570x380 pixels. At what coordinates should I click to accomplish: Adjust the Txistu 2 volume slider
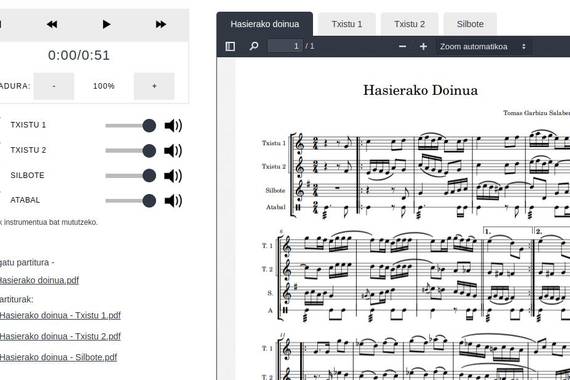pos(131,151)
